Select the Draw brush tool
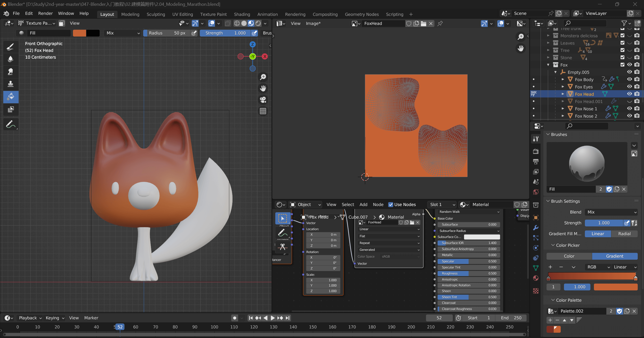 (x=11, y=47)
